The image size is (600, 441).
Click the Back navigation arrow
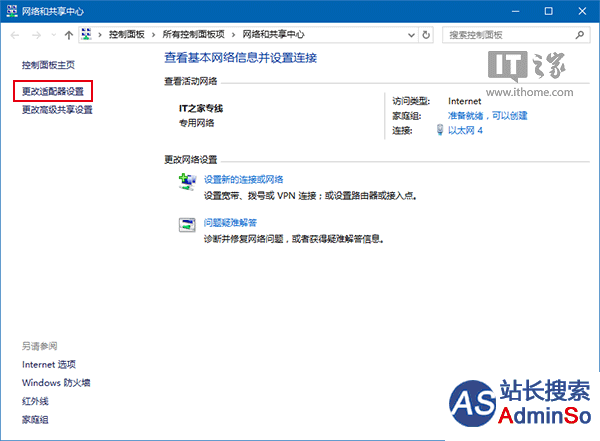(x=15, y=35)
